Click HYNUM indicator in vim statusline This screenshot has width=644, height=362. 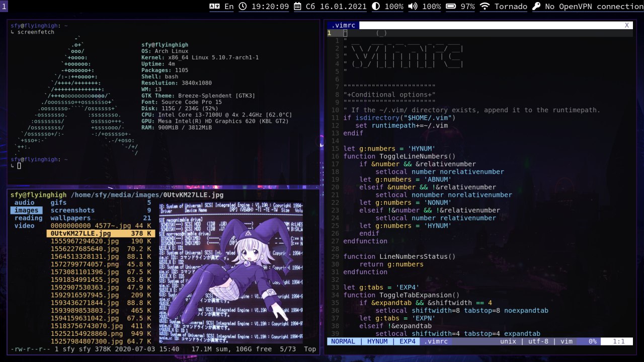point(377,341)
